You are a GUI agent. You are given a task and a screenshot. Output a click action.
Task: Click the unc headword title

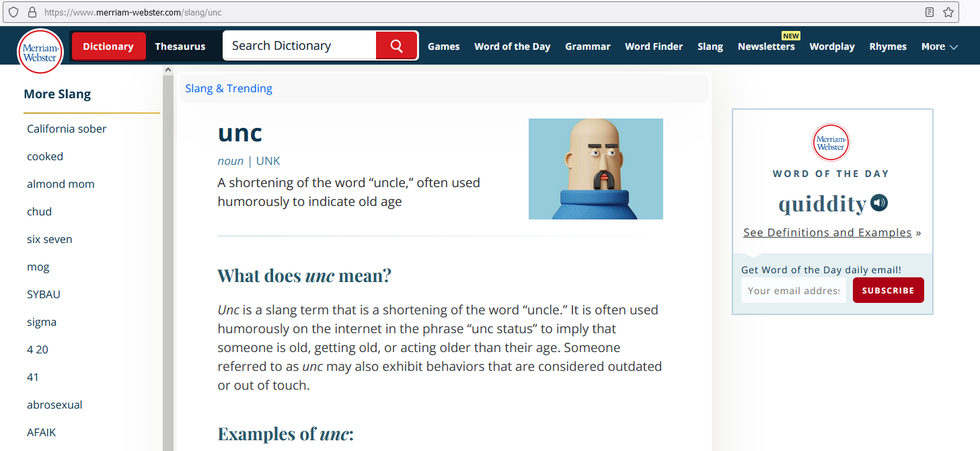click(240, 133)
